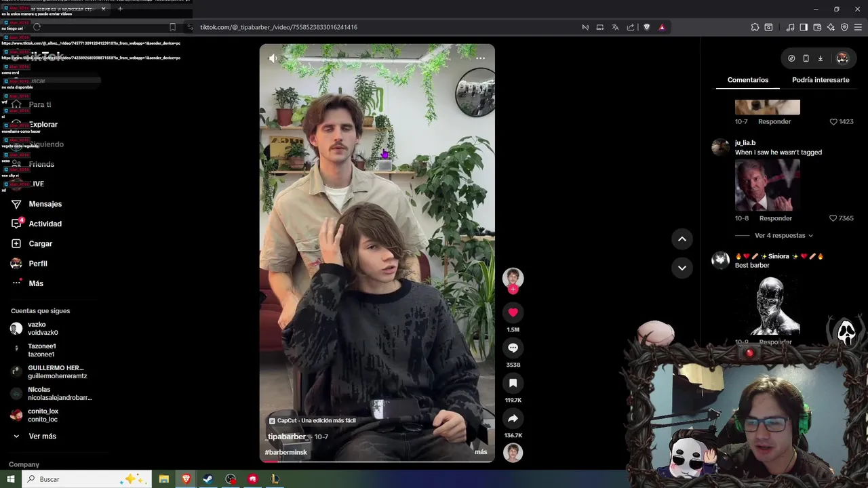Expand Ver 4 respuestas replies

click(783, 235)
